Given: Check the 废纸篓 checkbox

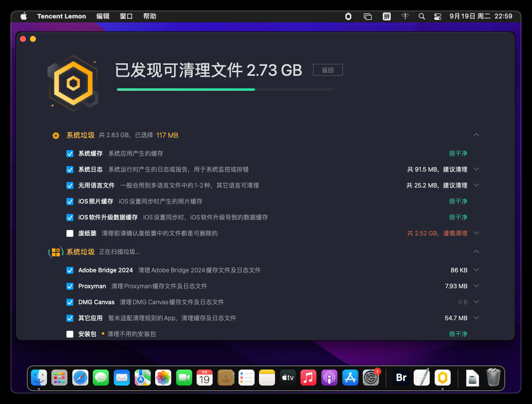Looking at the screenshot, I should 70,233.
